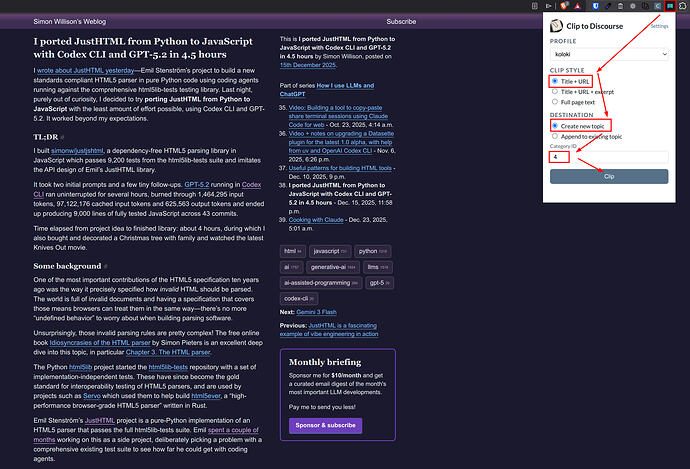Open the Servo link
This screenshot has height=469, width=690.
pos(92,396)
